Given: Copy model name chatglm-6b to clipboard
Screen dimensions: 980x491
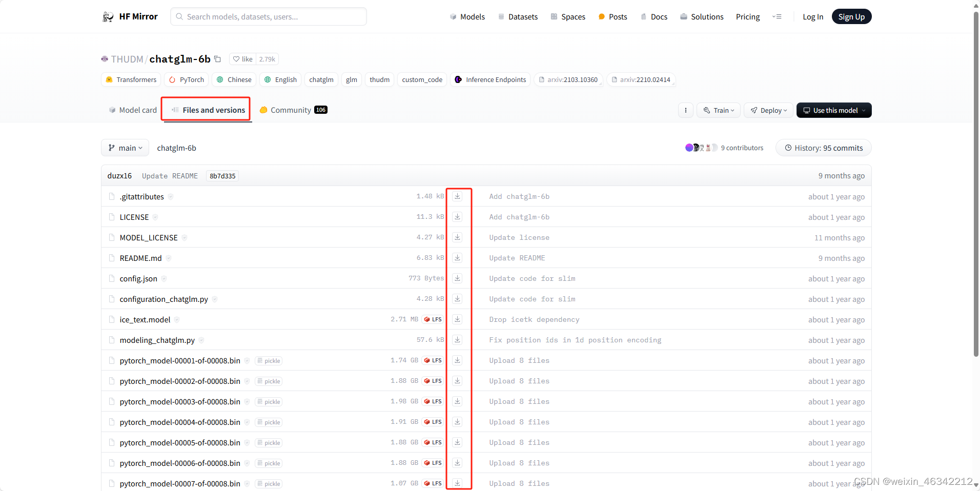Looking at the screenshot, I should (x=217, y=59).
